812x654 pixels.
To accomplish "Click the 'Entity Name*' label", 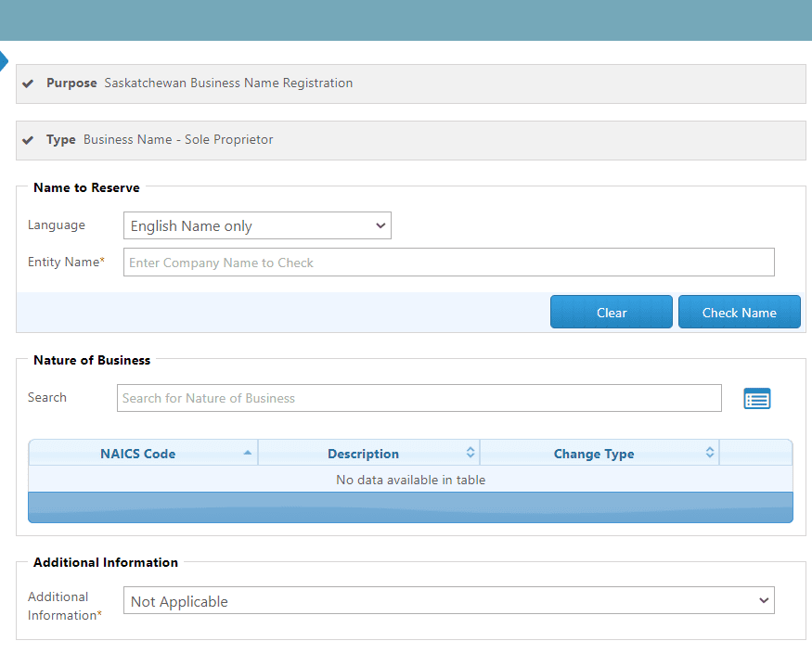I will (x=66, y=262).
